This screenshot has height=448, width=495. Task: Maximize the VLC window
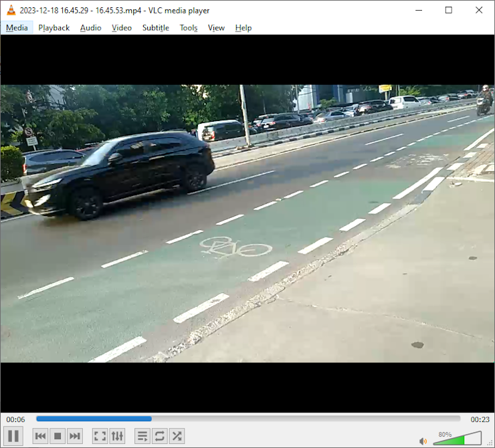(x=449, y=10)
